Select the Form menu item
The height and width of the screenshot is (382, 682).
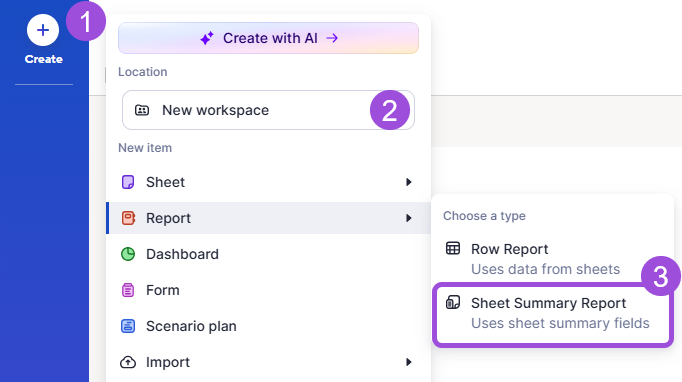[x=268, y=290]
